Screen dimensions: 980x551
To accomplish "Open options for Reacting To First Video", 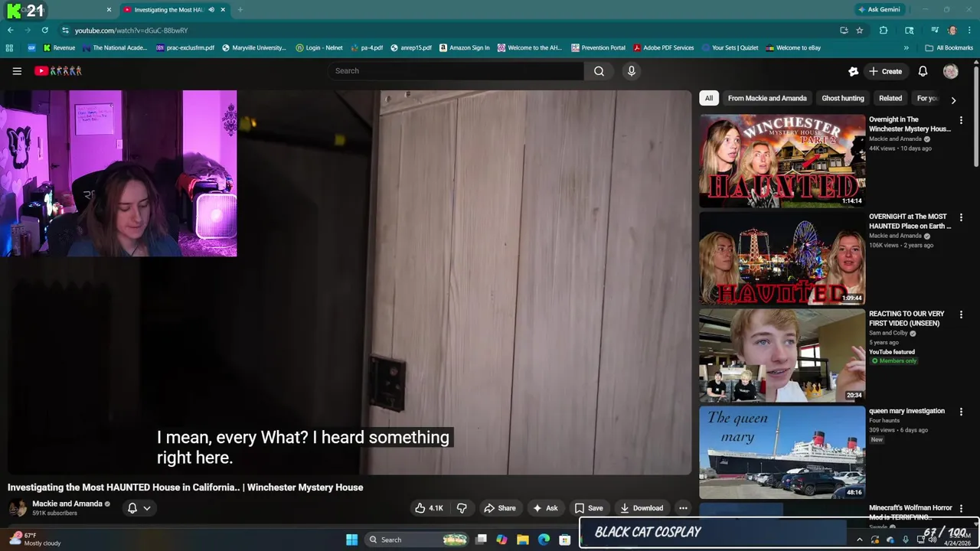I will (961, 315).
